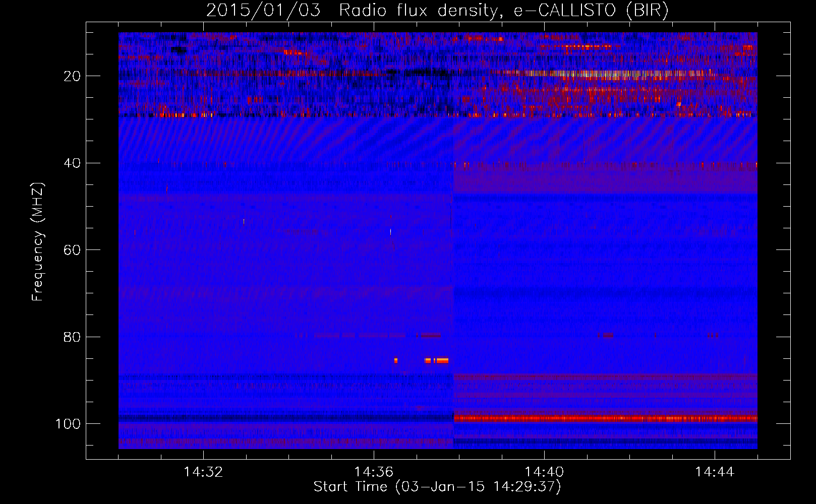Image resolution: width=816 pixels, height=504 pixels.
Task: Click the 'Start Time (03-Jan-15 14:29:37)' label
Action: point(437,487)
